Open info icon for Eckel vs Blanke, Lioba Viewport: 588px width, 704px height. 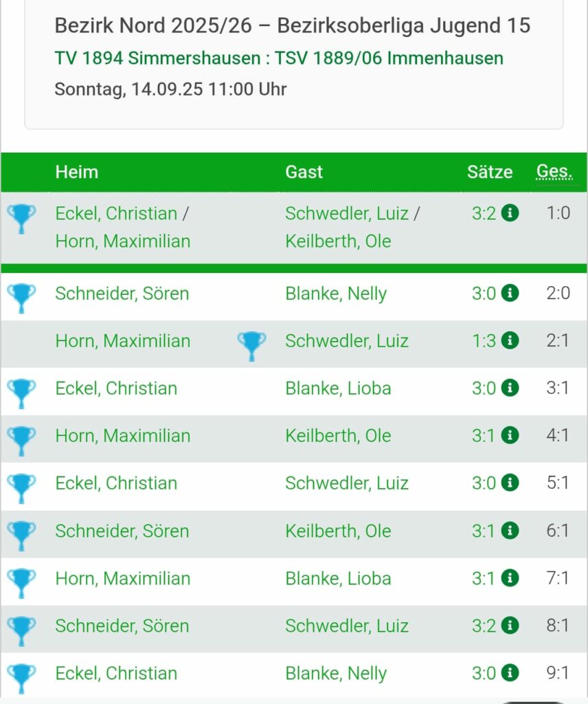click(x=510, y=388)
